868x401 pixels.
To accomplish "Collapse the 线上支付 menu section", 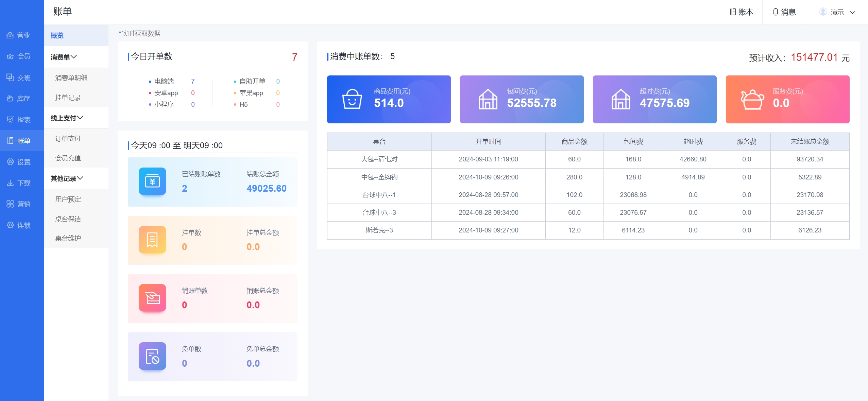I will (x=67, y=118).
